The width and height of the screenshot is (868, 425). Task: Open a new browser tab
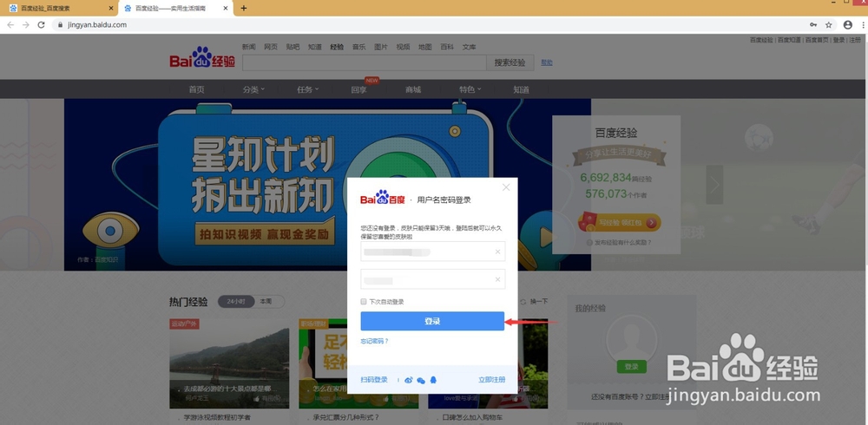click(244, 9)
